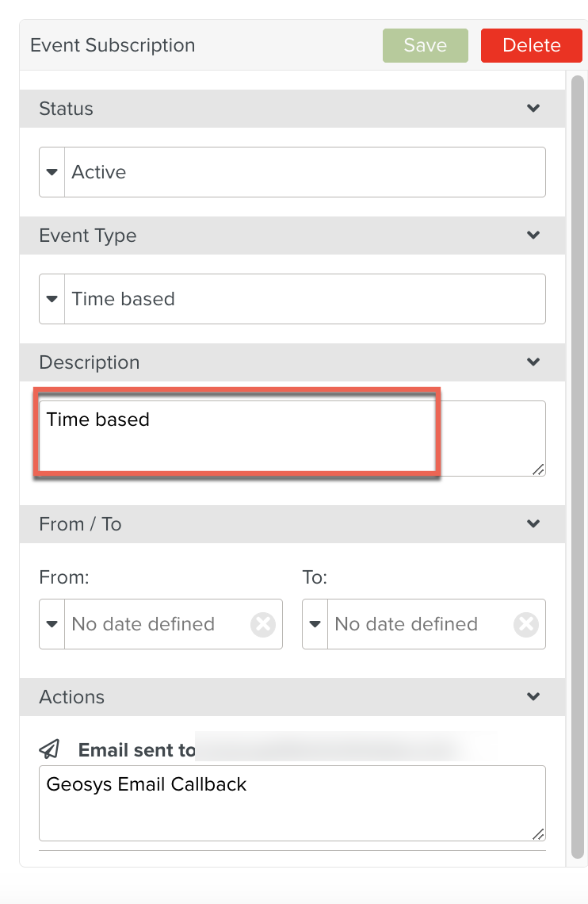The width and height of the screenshot is (588, 904).
Task: Open the Event Type dropdown arrow
Action: [x=52, y=299]
